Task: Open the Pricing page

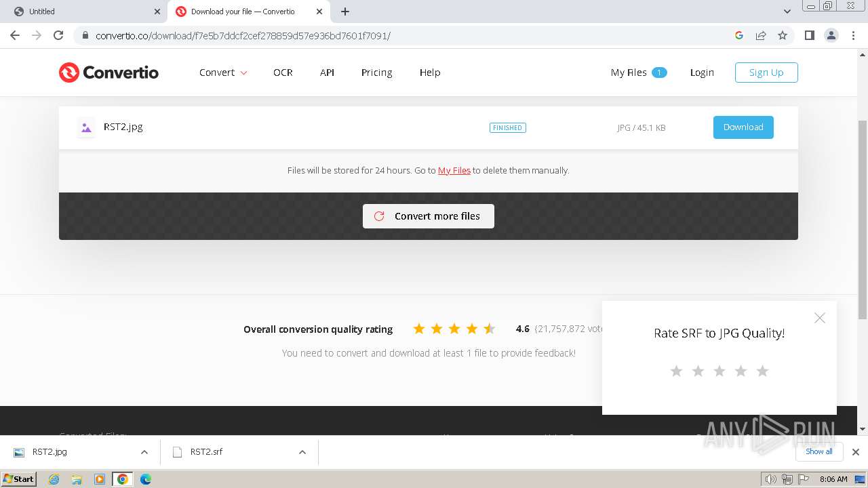Action: click(x=376, y=73)
